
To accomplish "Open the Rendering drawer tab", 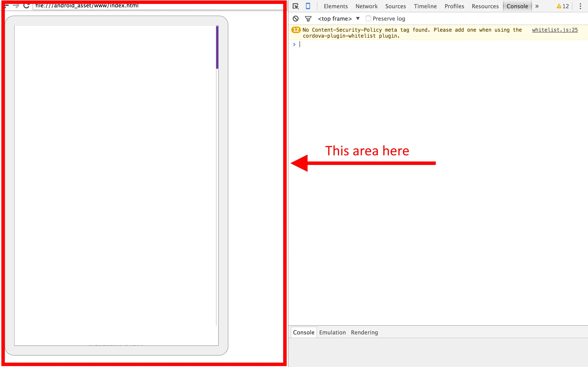I will [364, 332].
